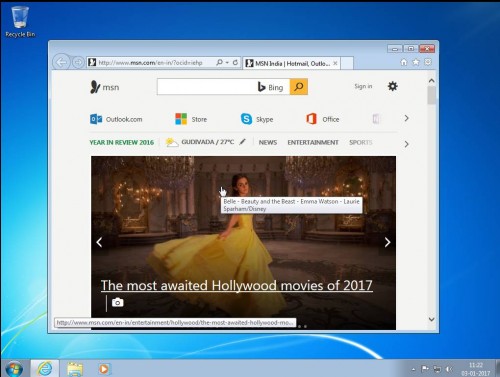Open the Skype shortcut

(257, 119)
